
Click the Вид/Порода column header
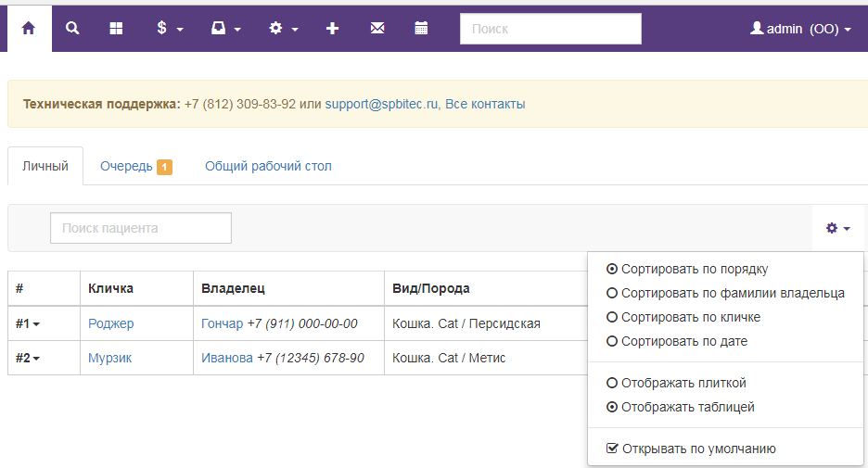coord(430,288)
